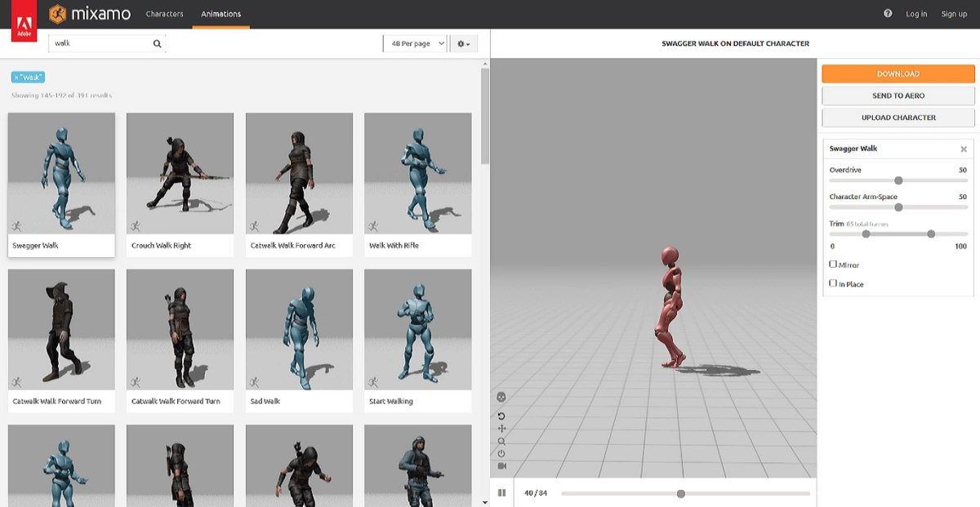
Task: Open the help question mark icon
Action: [x=888, y=14]
